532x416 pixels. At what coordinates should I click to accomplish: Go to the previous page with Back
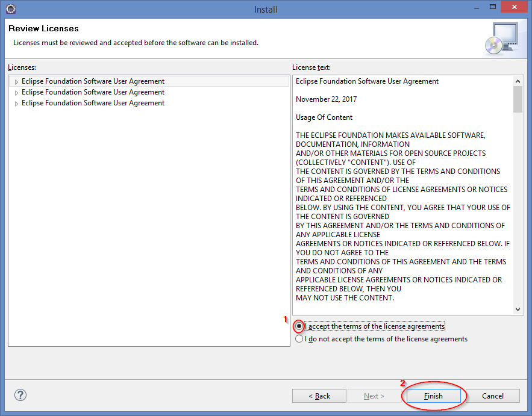pos(319,396)
